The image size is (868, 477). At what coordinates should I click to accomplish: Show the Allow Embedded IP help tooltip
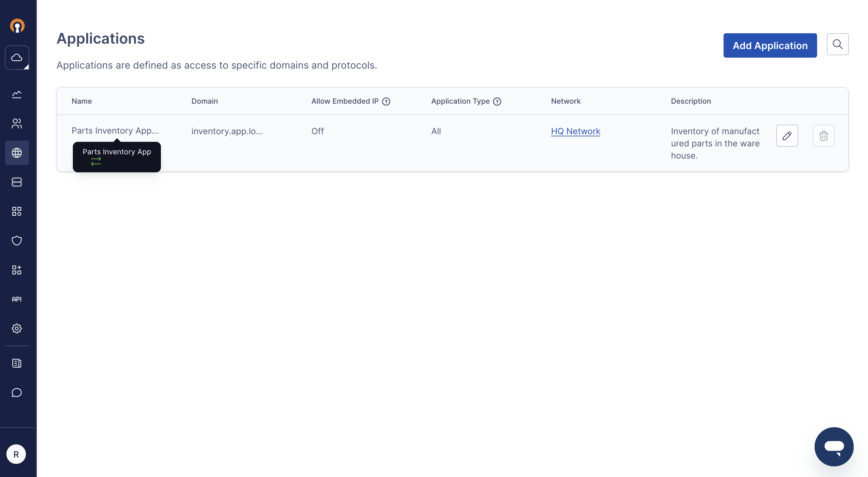click(x=386, y=102)
